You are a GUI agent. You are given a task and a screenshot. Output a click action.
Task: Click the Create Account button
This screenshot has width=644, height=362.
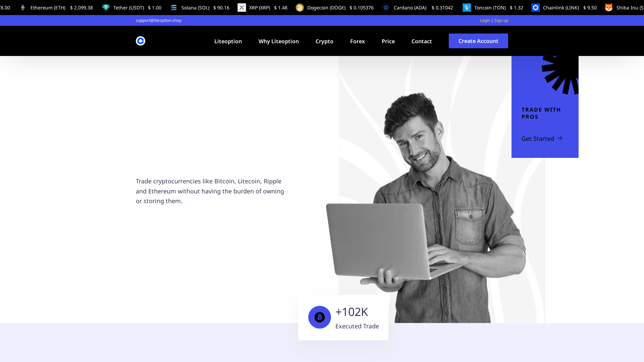coord(478,41)
